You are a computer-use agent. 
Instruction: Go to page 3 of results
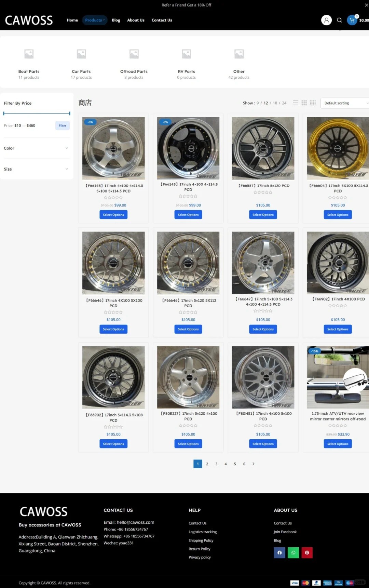[216, 464]
